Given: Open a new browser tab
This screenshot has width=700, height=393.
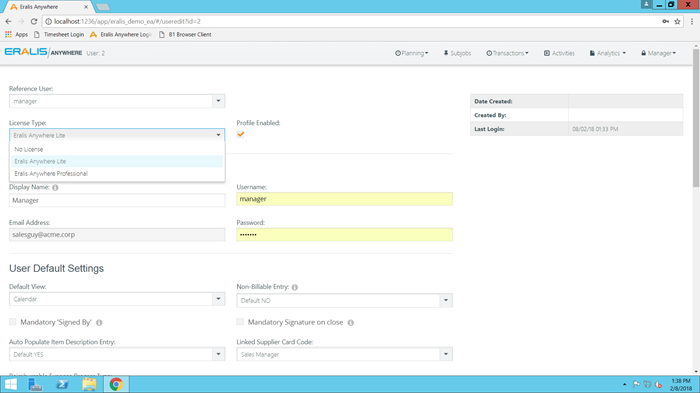Looking at the screenshot, I should (x=103, y=7).
